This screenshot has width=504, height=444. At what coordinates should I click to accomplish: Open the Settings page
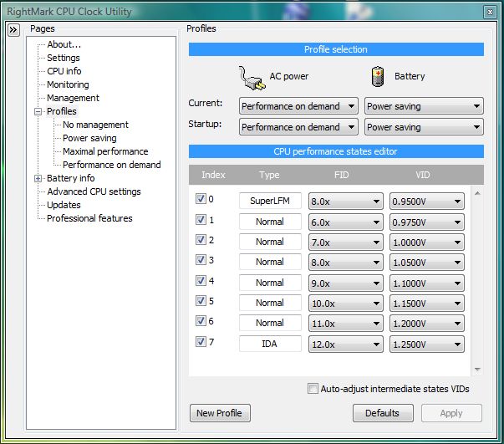click(x=64, y=58)
